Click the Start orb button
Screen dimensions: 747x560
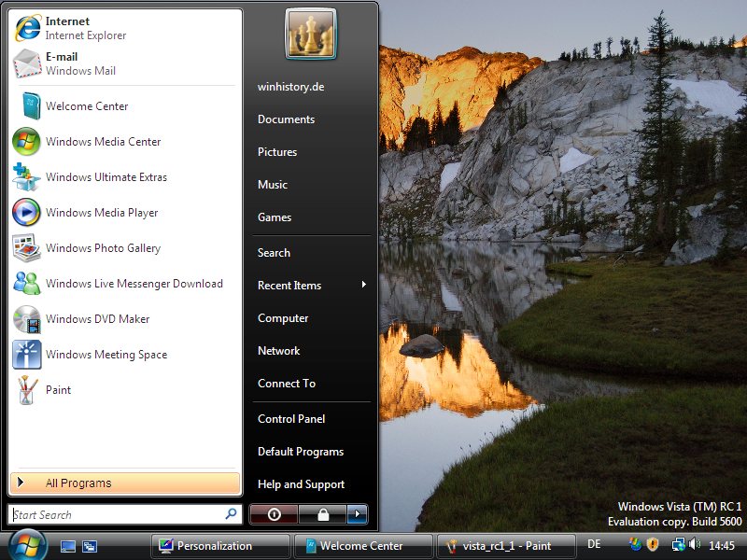point(28,544)
